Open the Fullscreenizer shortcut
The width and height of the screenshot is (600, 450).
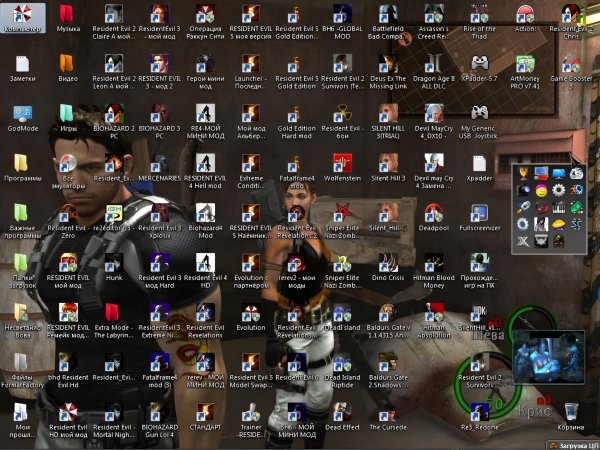(x=479, y=217)
